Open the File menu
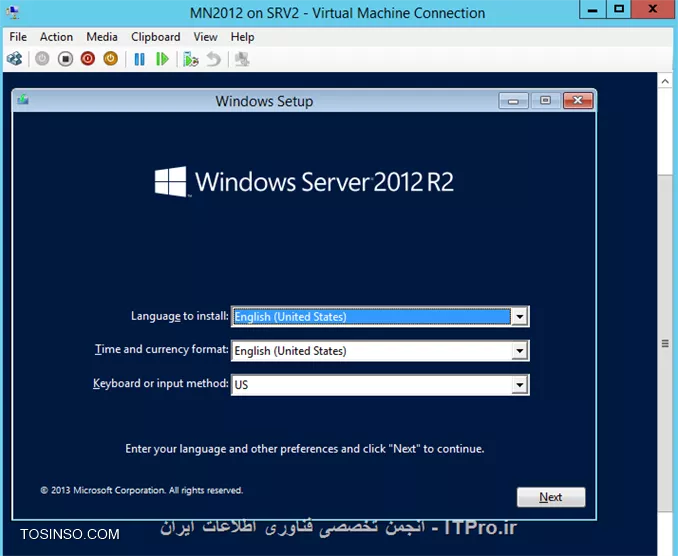Screen dimensions: 678x556 18,37
